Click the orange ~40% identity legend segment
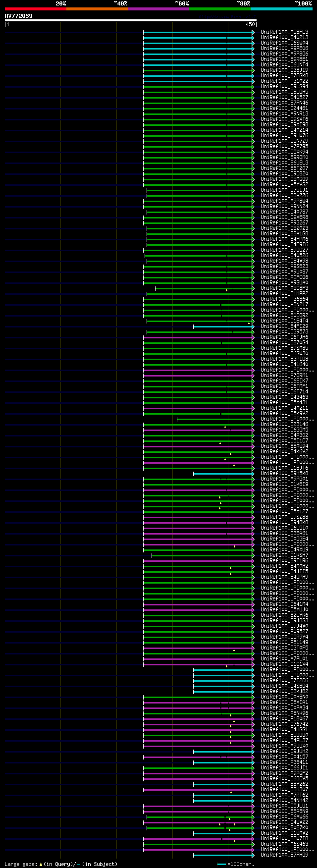 click(x=97, y=9)
